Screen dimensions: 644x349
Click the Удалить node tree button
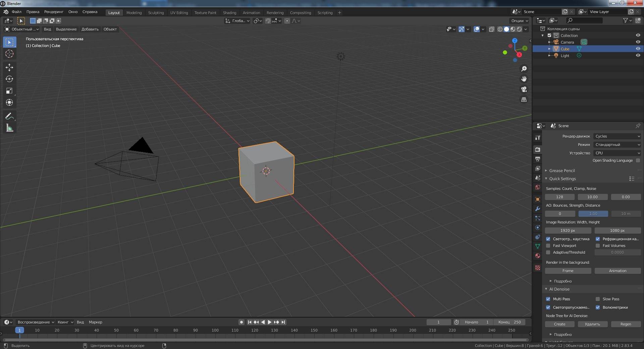pos(592,324)
